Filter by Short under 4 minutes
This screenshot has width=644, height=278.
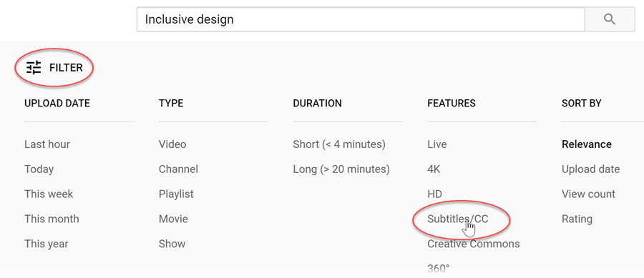pos(339,144)
